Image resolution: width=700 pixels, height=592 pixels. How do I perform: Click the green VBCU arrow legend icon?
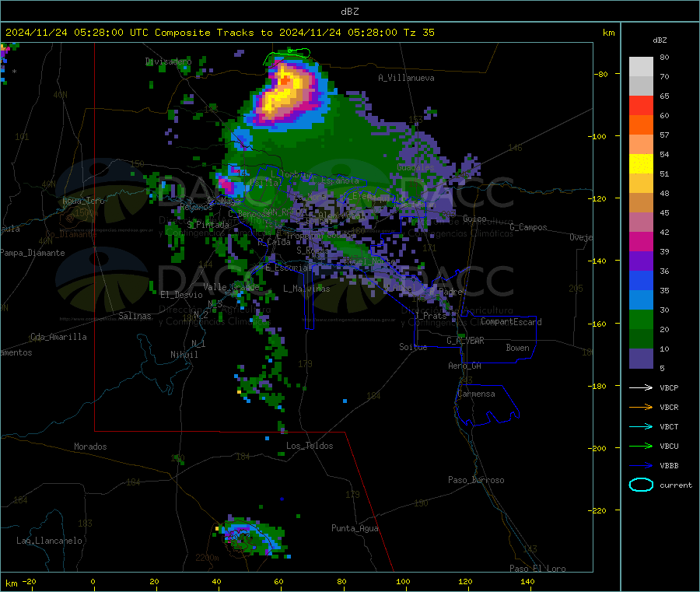pos(641,446)
